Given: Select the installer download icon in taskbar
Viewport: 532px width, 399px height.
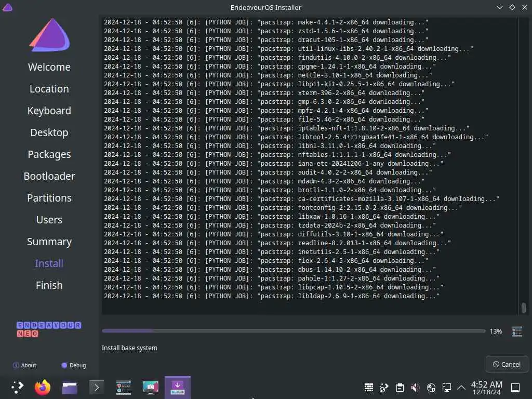Looking at the screenshot, I should [178, 388].
